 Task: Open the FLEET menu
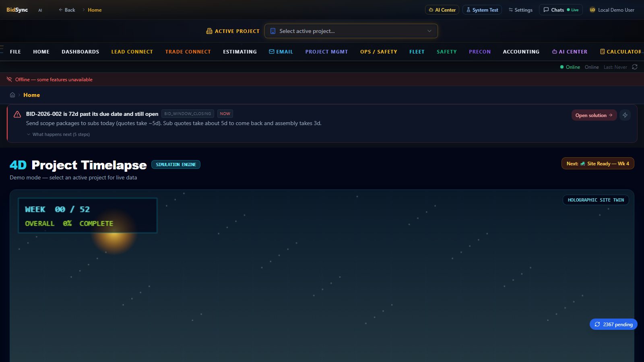(x=417, y=51)
